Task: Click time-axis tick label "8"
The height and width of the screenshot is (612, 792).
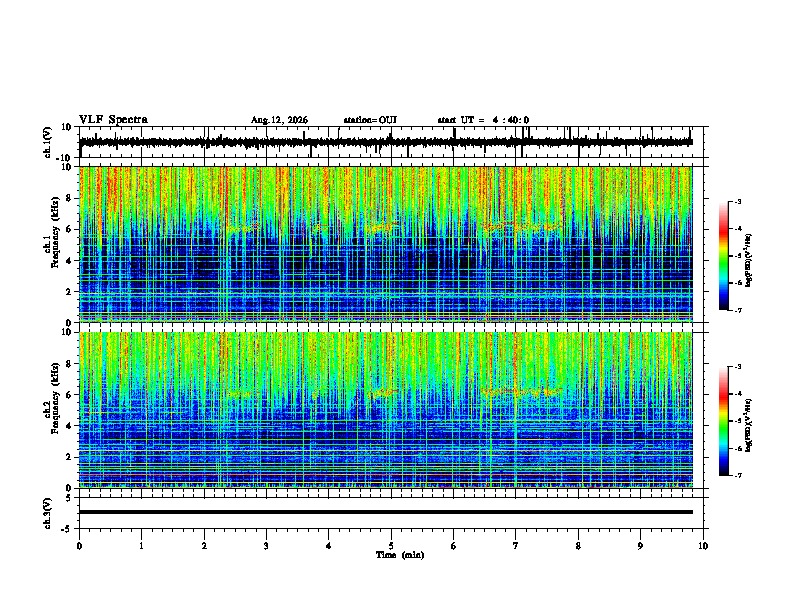Action: point(578,546)
